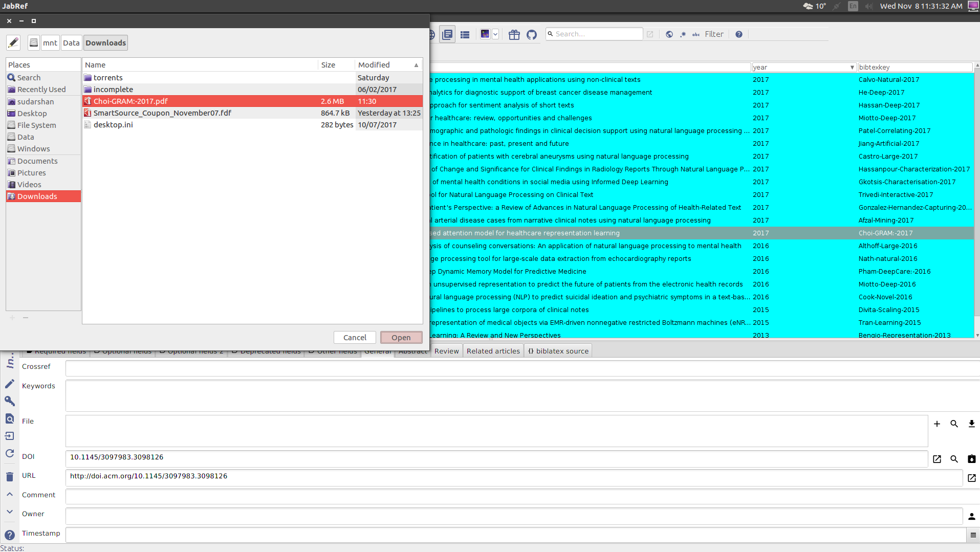Screen dimensions: 980x552
Task: Open the biblatex source tab
Action: [x=558, y=351]
